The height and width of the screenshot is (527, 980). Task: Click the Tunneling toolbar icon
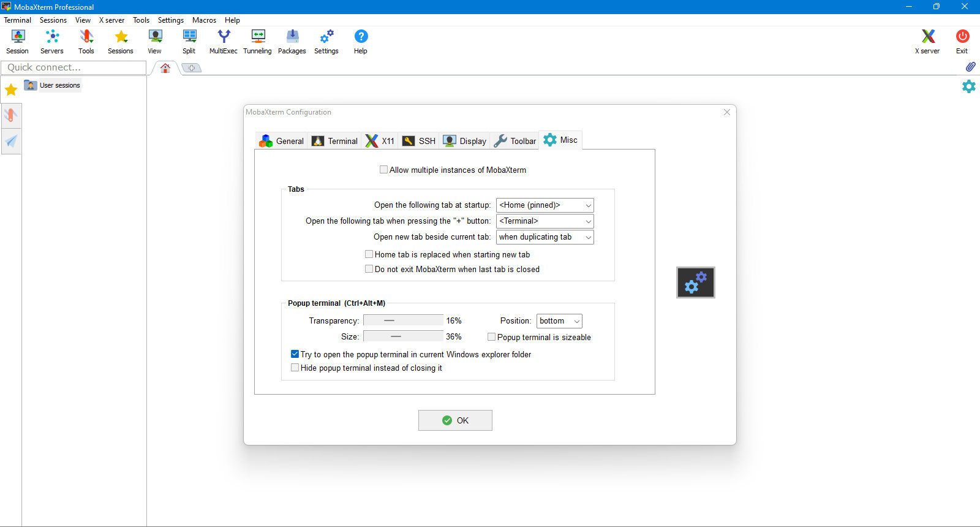point(257,42)
